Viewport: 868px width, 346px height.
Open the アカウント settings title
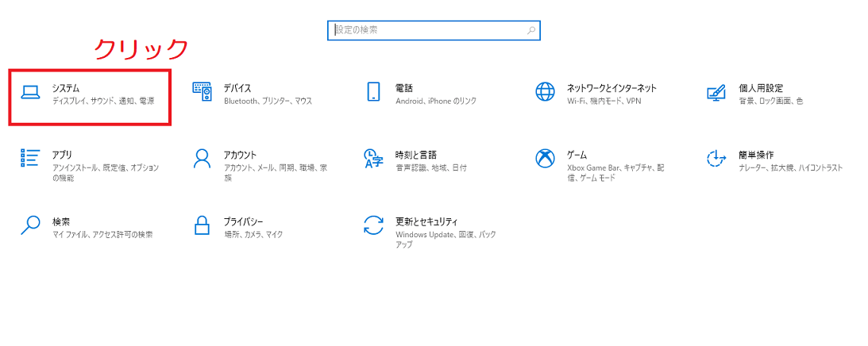[x=241, y=155]
